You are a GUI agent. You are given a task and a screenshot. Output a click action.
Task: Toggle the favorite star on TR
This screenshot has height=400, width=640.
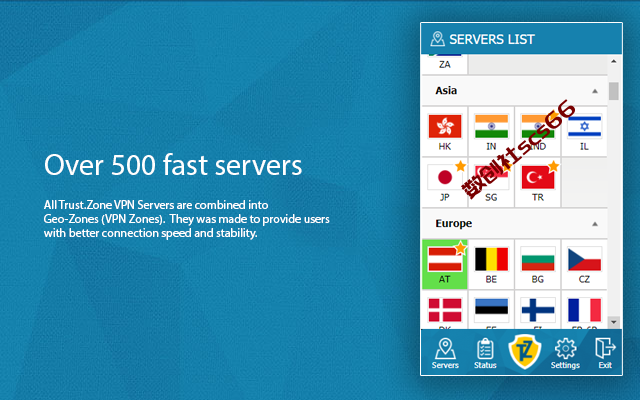553,166
